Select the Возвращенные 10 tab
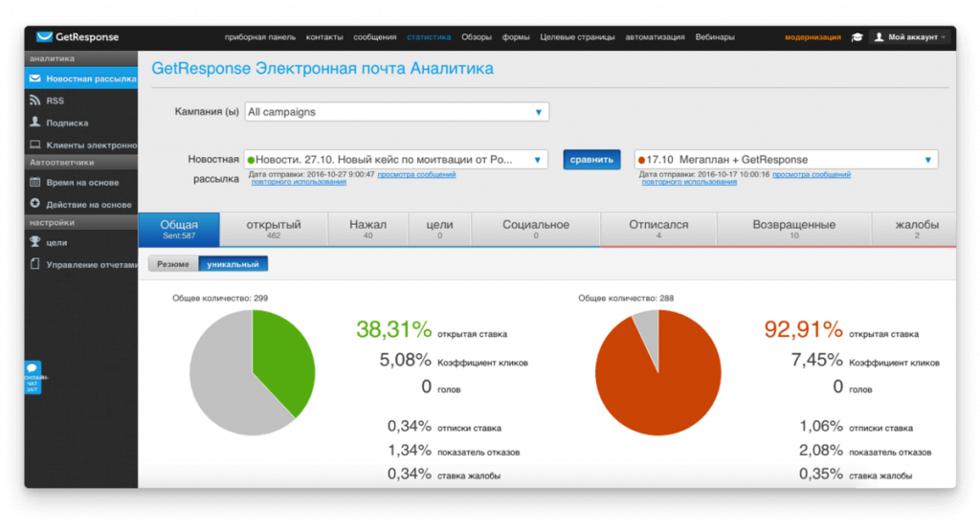 (793, 229)
